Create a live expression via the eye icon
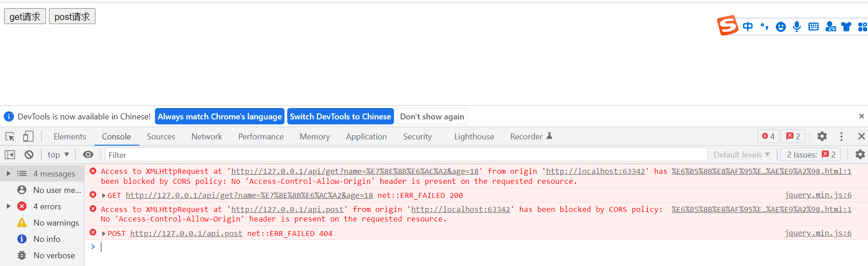Screen dimensions: 868x266 [88, 154]
